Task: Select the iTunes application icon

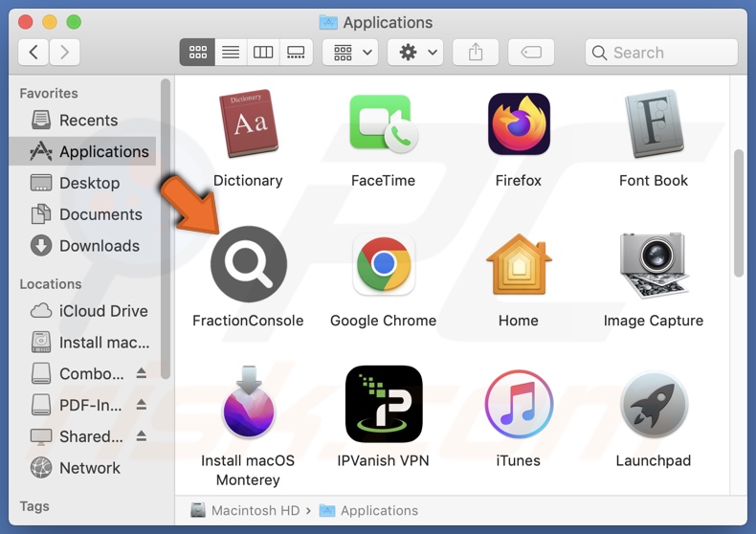Action: (519, 404)
